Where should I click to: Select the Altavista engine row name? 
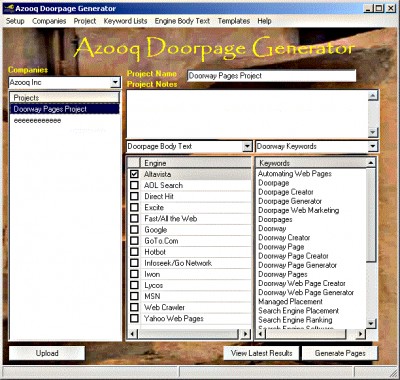157,174
